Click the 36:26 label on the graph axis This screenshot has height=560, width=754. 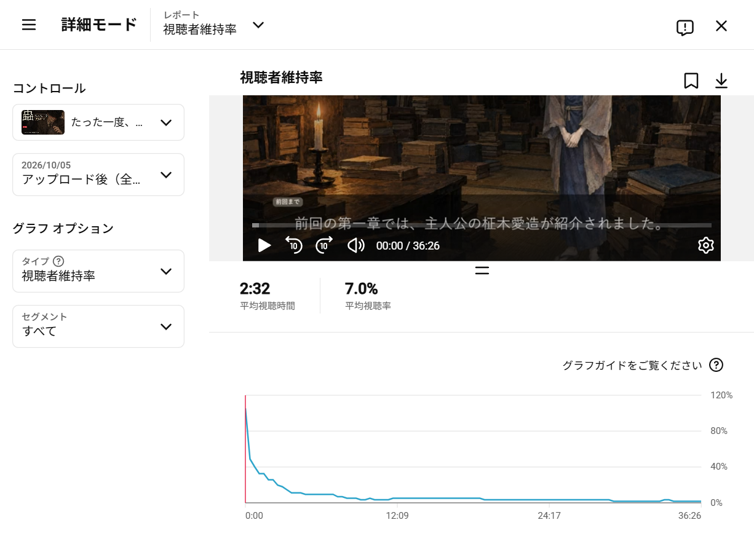click(689, 516)
